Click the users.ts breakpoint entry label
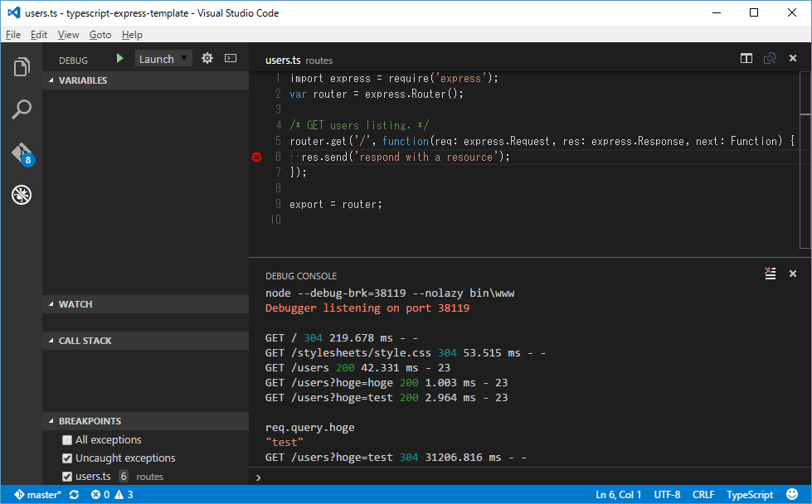 click(x=93, y=477)
